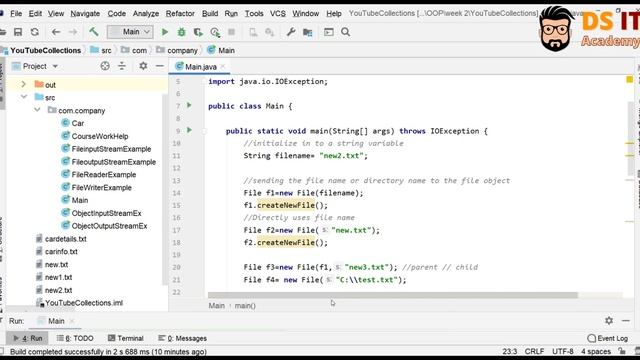Open the VCS menu

pyautogui.click(x=278, y=13)
